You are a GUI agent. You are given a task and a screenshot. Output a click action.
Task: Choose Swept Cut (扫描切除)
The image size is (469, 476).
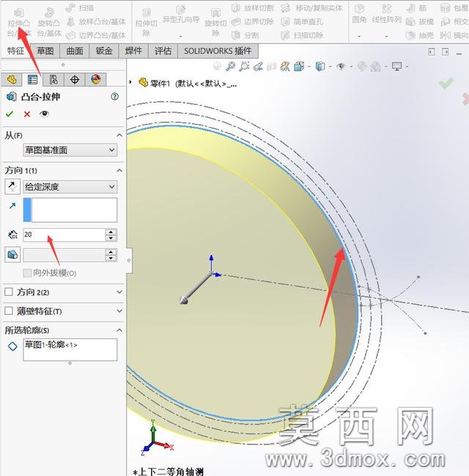click(x=302, y=35)
